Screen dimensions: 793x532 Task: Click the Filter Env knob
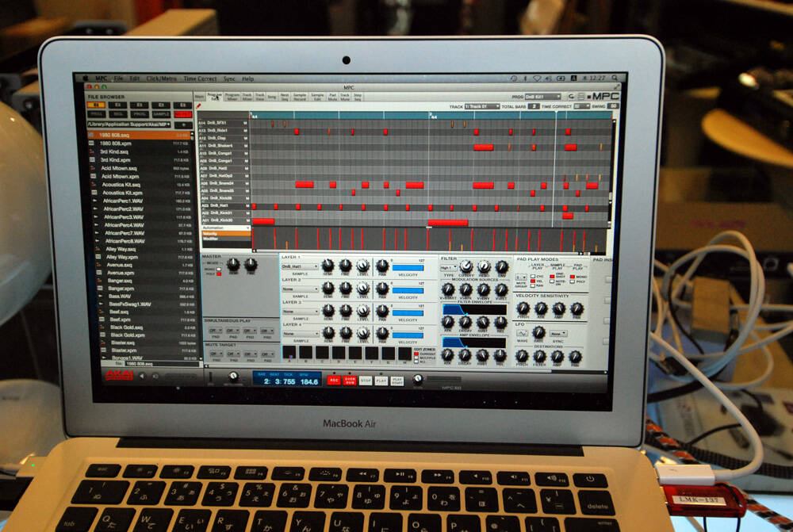502,266
